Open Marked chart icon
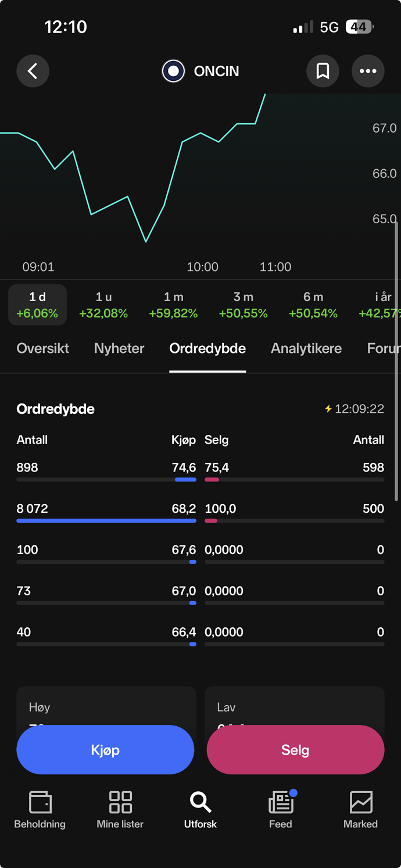 click(x=361, y=802)
